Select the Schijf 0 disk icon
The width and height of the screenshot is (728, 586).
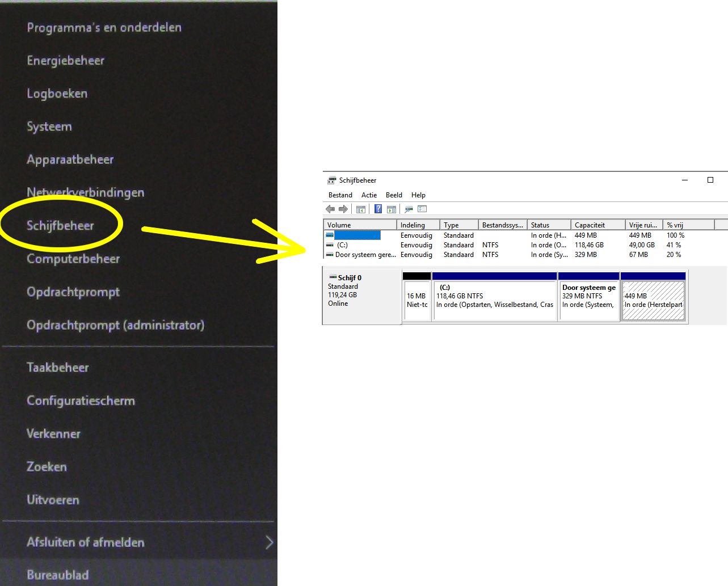(333, 277)
